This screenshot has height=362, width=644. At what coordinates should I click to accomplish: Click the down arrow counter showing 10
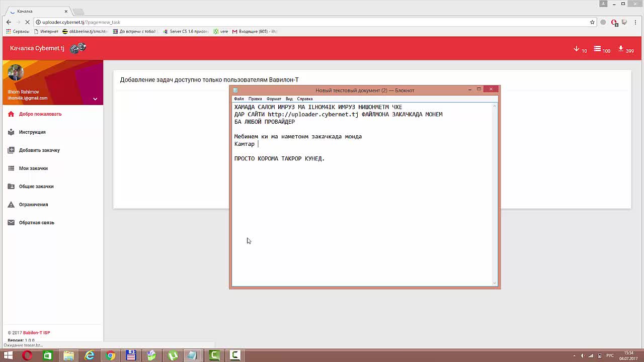[580, 49]
